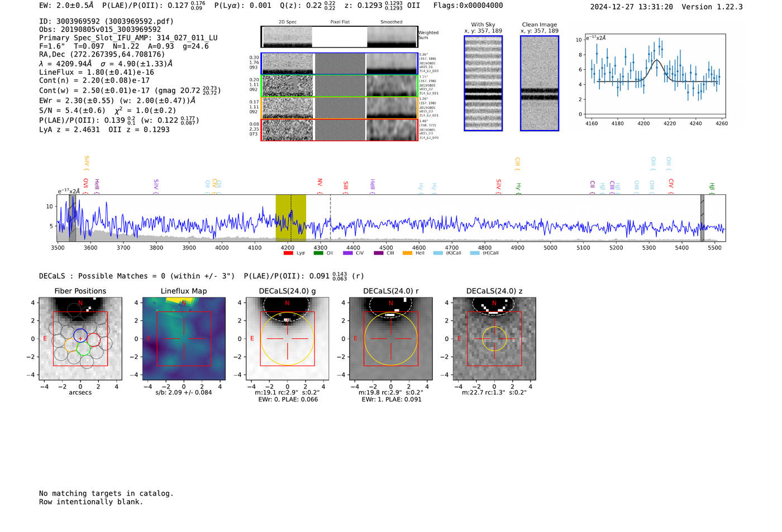The image size is (782, 532).
Task: Click the Weighted Sum 2D spectrum row
Action: click(x=340, y=37)
